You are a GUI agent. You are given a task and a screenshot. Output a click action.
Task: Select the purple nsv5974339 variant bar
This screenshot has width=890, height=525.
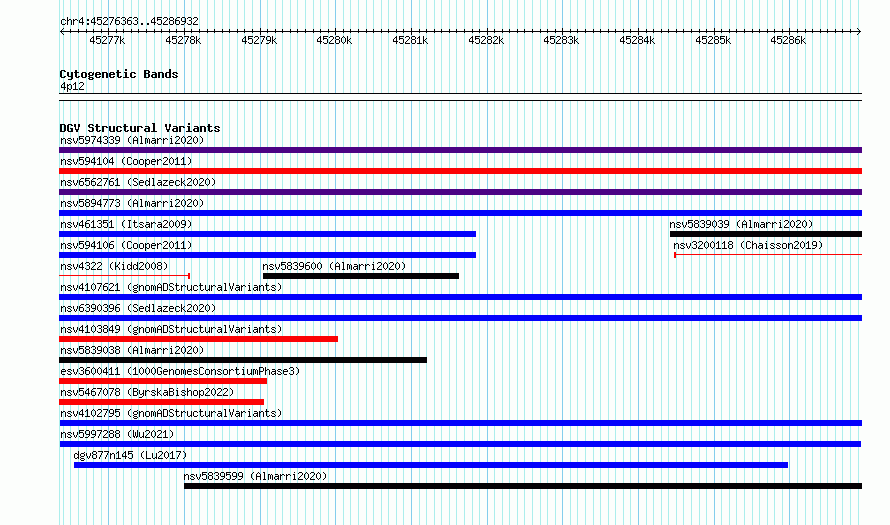(x=460, y=150)
